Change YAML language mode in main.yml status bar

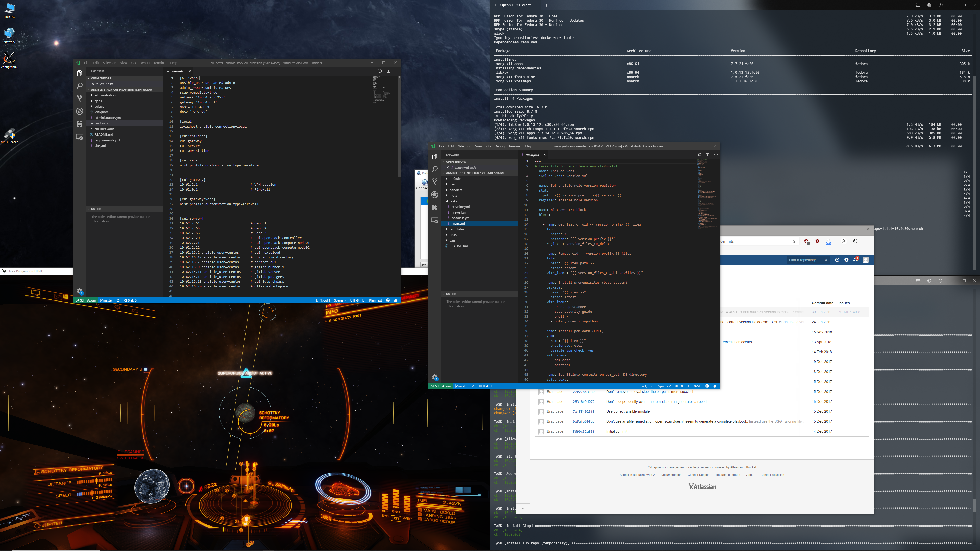[x=697, y=386]
